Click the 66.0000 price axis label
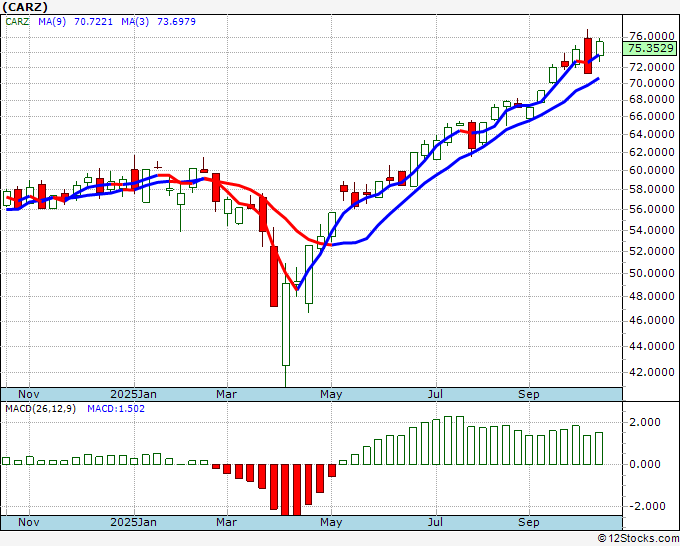Screen dimensions: 680x546 (x=652, y=117)
